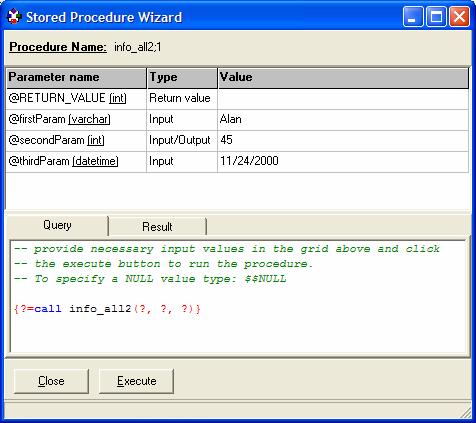Select the Input/Output type cell

182,140
